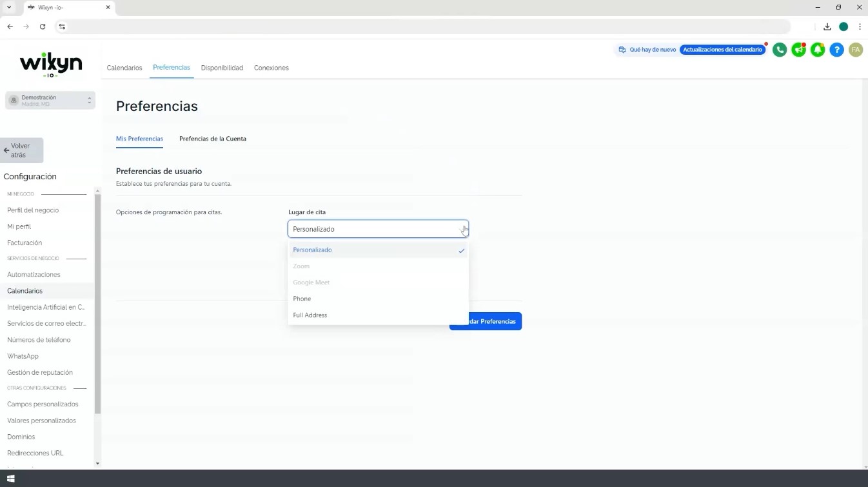Select Personalizado option in dropdown list
This screenshot has width=868, height=487.
tap(378, 250)
